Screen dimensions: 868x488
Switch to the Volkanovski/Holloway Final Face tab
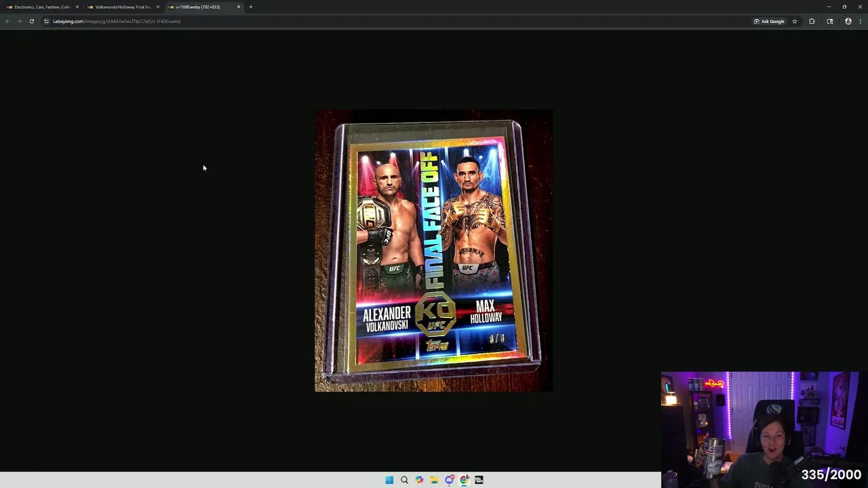pos(123,7)
